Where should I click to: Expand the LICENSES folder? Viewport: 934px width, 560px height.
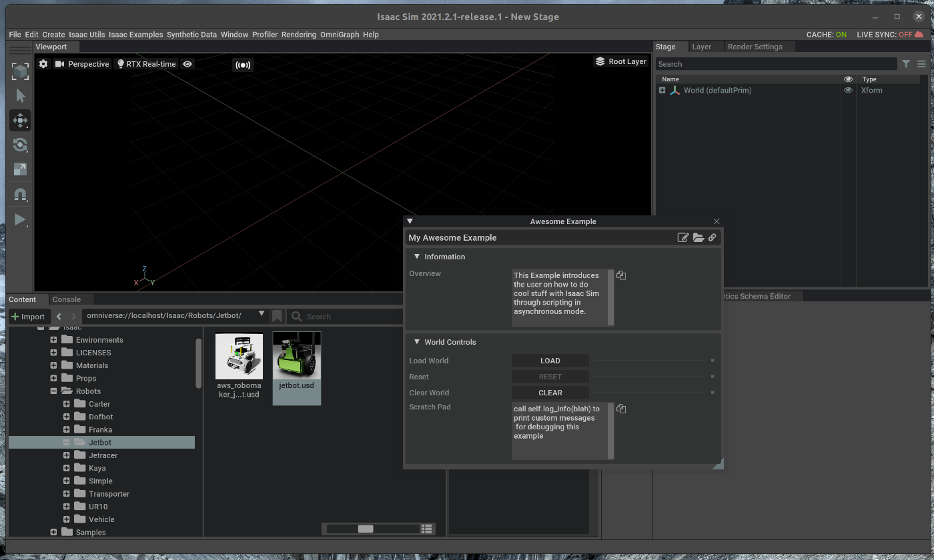click(x=53, y=353)
